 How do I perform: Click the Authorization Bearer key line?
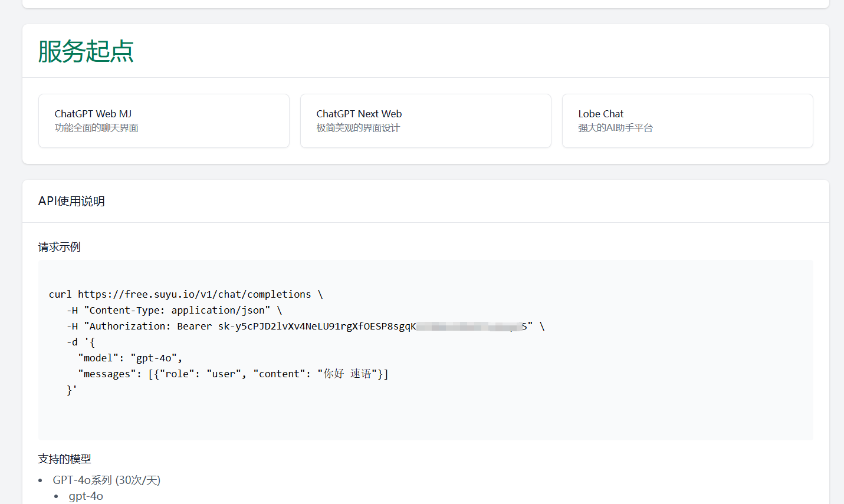(306, 326)
